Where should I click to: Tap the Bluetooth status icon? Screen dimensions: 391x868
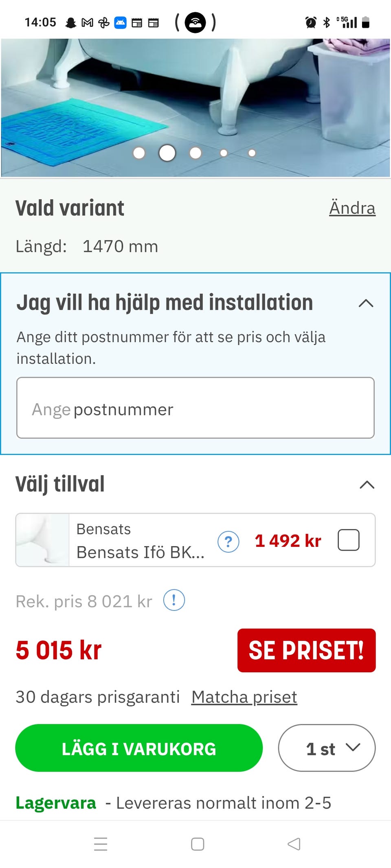coord(327,22)
